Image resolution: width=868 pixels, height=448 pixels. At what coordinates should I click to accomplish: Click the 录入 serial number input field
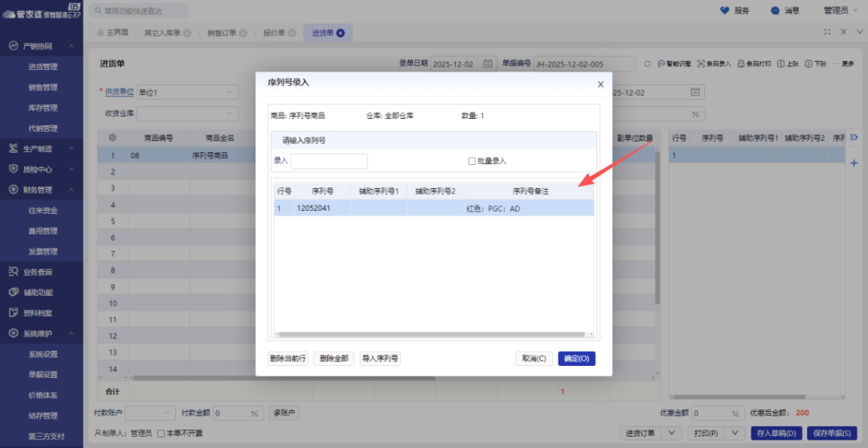coord(329,161)
